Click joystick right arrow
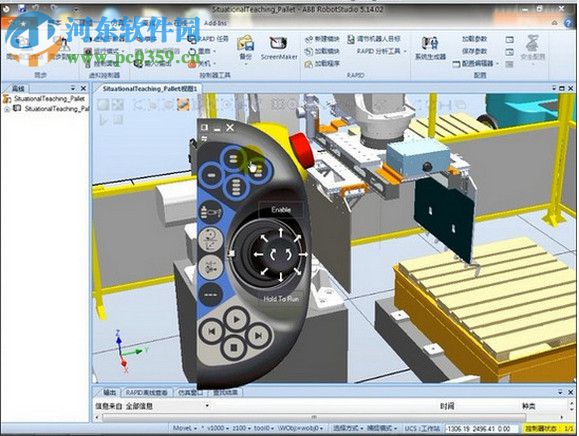 303,254
